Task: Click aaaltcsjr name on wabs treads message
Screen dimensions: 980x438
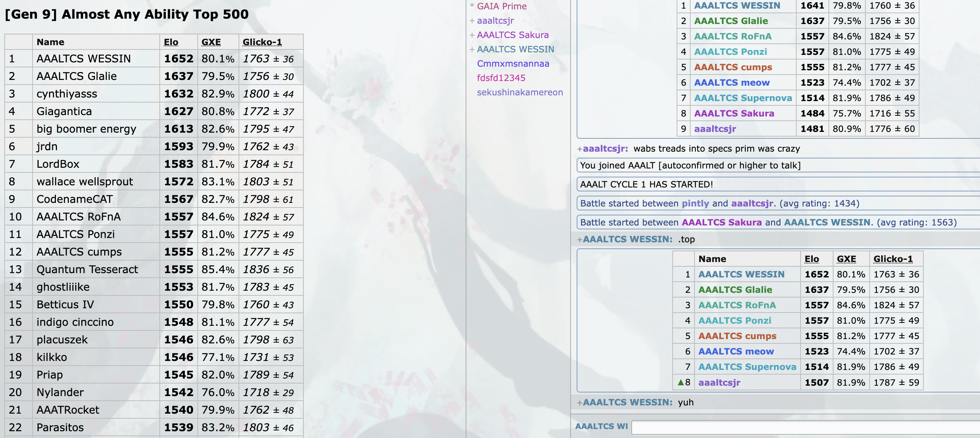Action: tap(605, 148)
